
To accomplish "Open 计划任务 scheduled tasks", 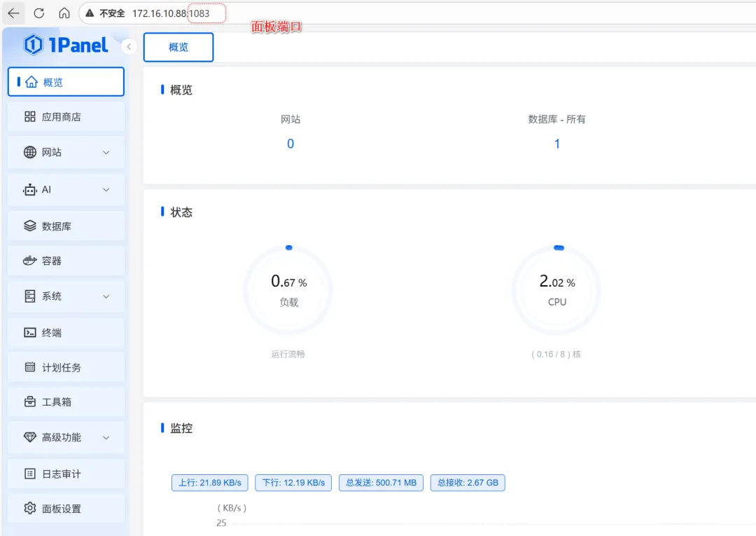I will pos(66,366).
